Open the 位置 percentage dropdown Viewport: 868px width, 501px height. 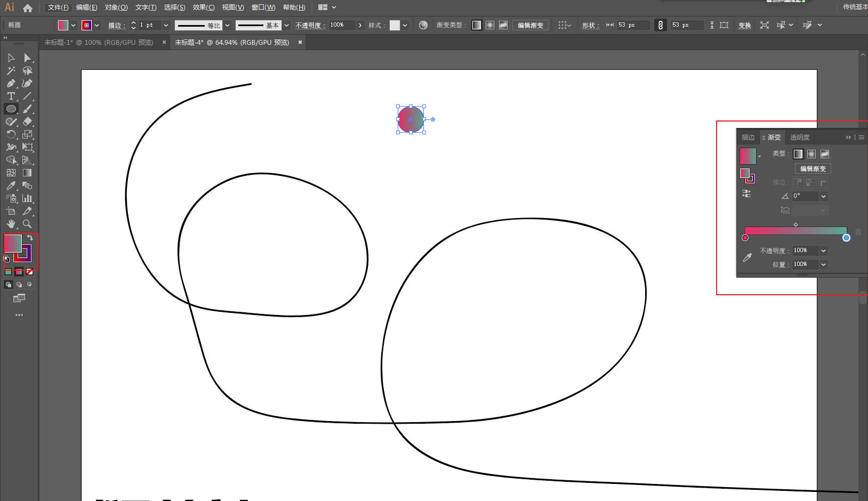click(823, 265)
